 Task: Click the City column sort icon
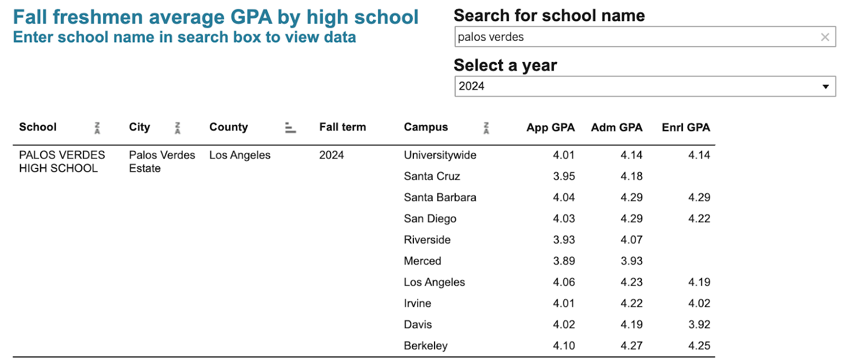click(177, 128)
